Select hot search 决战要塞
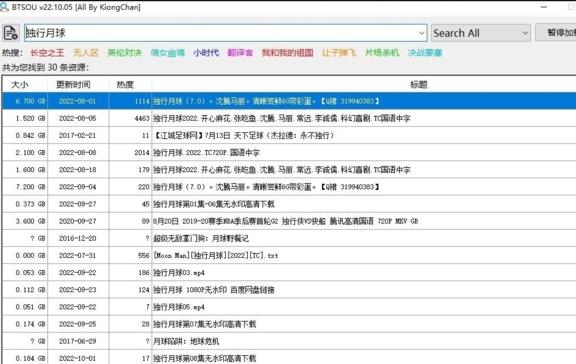576x364 pixels. pyautogui.click(x=425, y=53)
